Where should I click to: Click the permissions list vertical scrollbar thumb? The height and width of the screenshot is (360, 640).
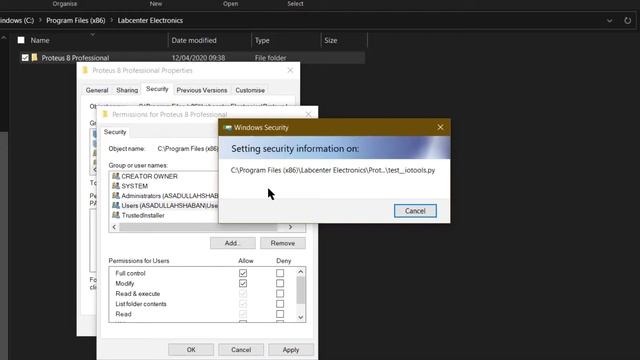pyautogui.click(x=301, y=290)
